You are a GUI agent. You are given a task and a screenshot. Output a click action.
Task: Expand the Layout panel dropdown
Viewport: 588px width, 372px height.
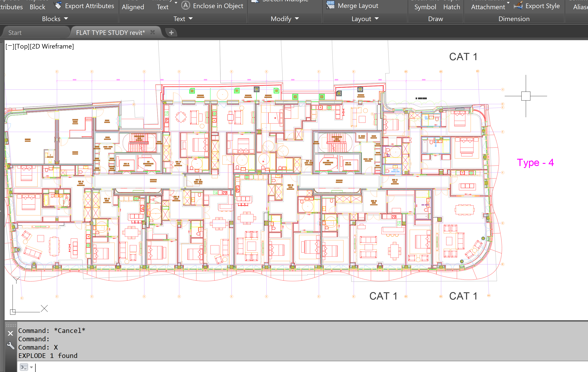click(x=376, y=18)
